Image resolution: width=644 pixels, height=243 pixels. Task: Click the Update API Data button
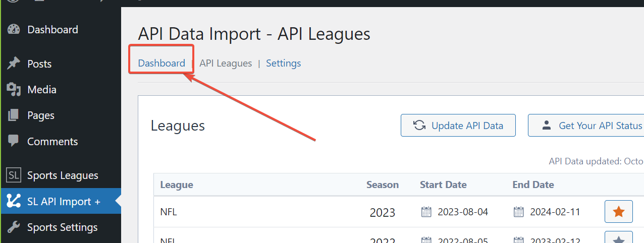tap(458, 125)
